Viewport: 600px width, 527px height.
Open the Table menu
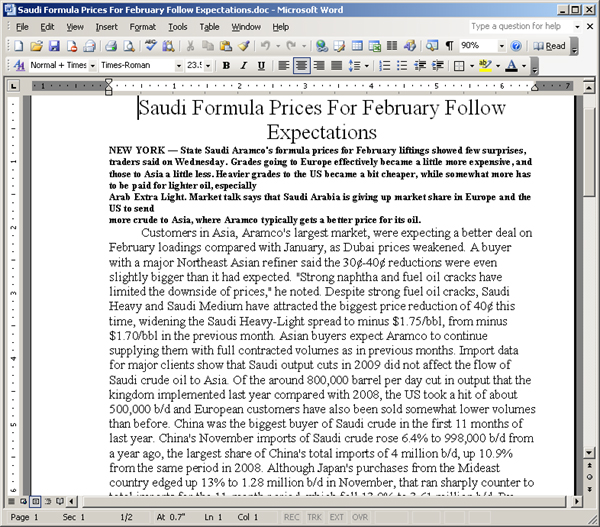(x=209, y=26)
